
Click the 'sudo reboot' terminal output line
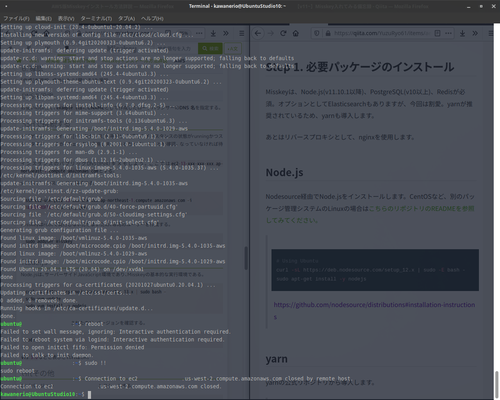click(17, 371)
